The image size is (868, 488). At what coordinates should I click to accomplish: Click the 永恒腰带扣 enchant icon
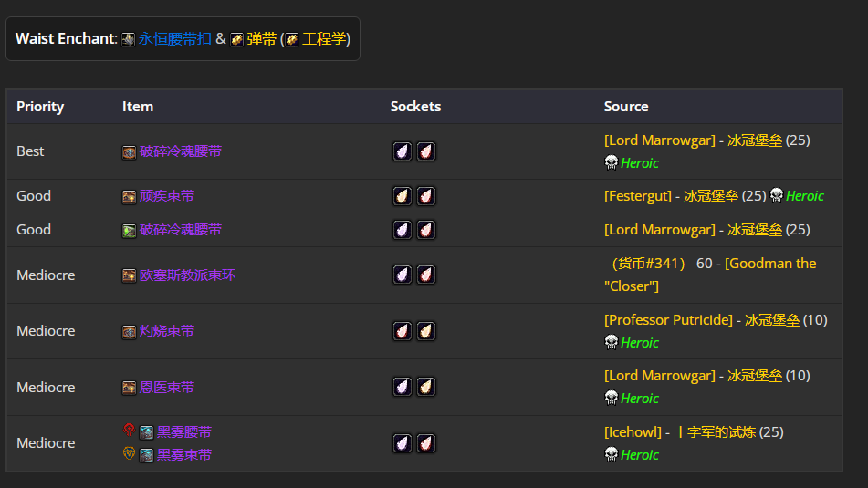pos(129,39)
